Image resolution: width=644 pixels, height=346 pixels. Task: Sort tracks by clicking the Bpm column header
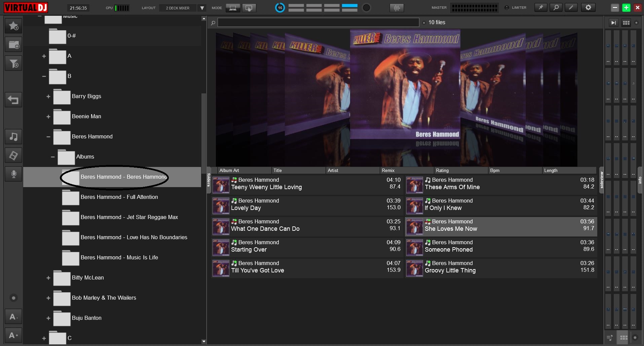pos(494,170)
